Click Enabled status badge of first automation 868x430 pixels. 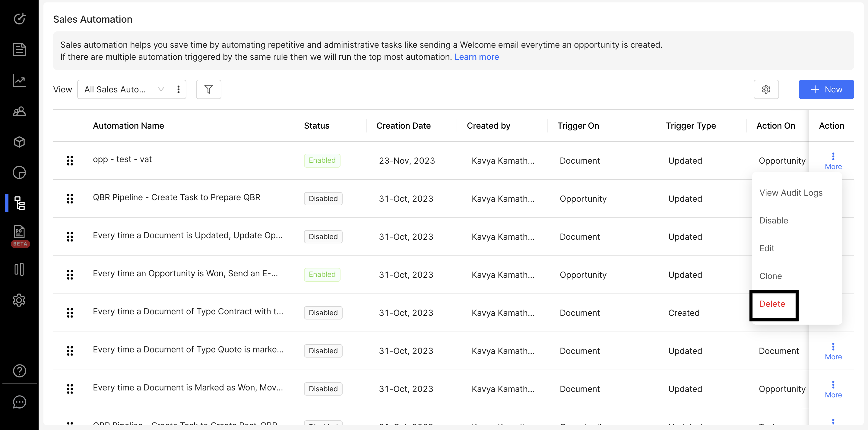(322, 161)
